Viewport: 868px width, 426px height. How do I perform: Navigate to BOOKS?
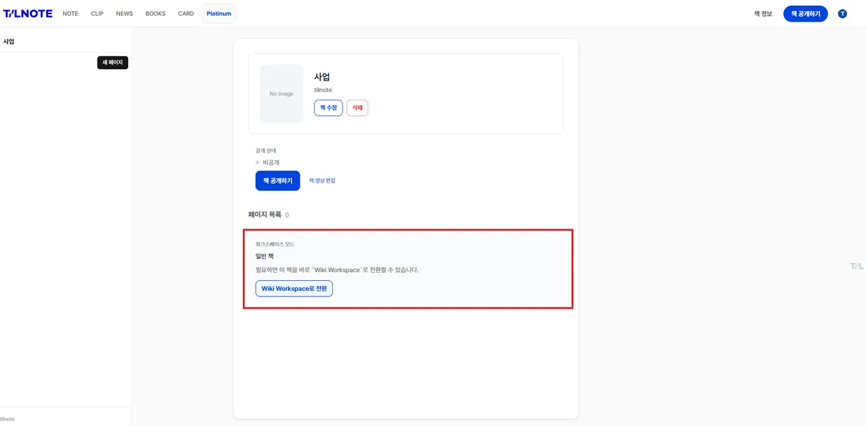pos(155,14)
